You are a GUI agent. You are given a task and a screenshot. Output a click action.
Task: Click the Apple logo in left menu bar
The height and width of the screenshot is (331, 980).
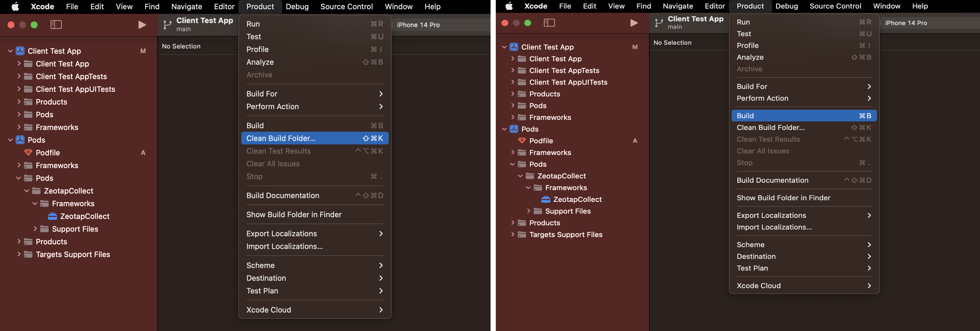coord(15,6)
